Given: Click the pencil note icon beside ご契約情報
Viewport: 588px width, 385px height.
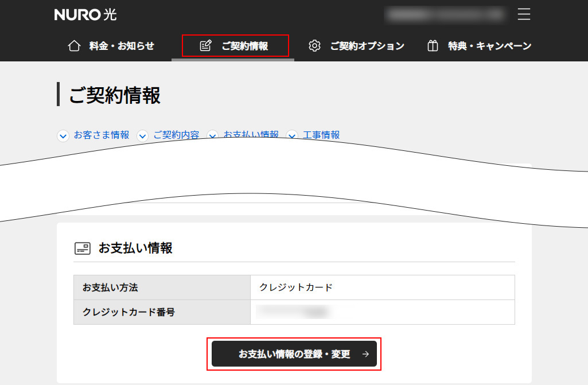Looking at the screenshot, I should tap(205, 46).
